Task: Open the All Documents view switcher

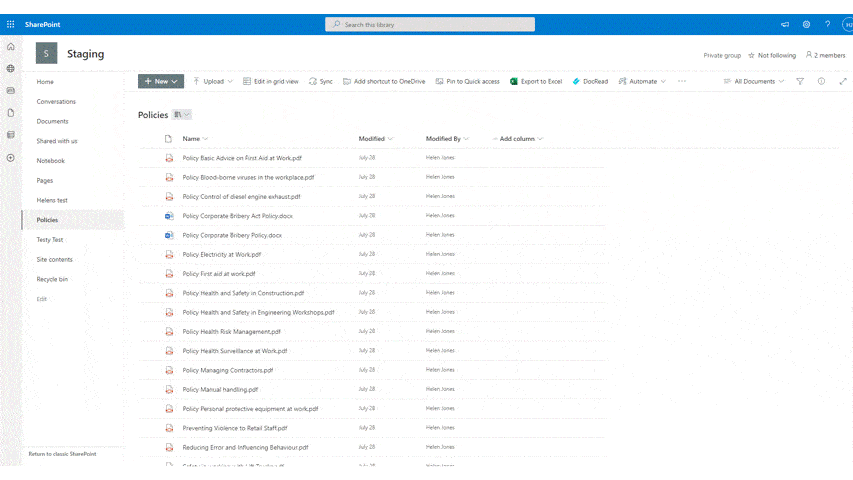Action: [x=754, y=82]
